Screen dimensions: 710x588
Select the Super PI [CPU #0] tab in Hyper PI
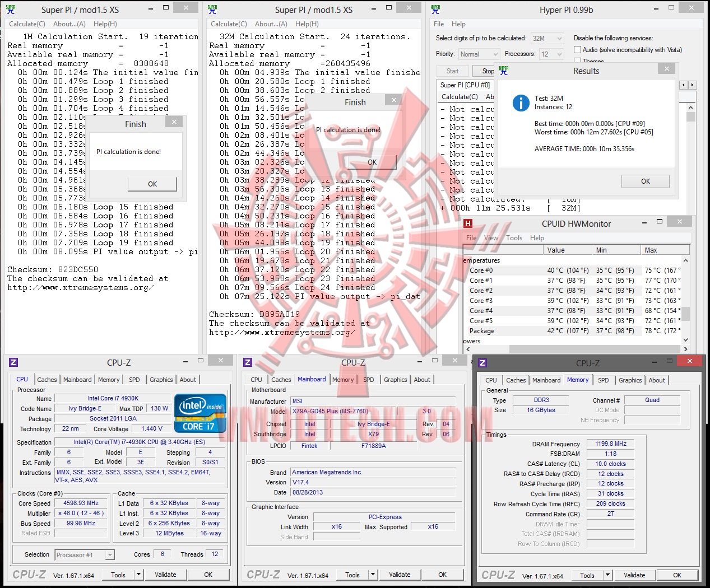[465, 85]
